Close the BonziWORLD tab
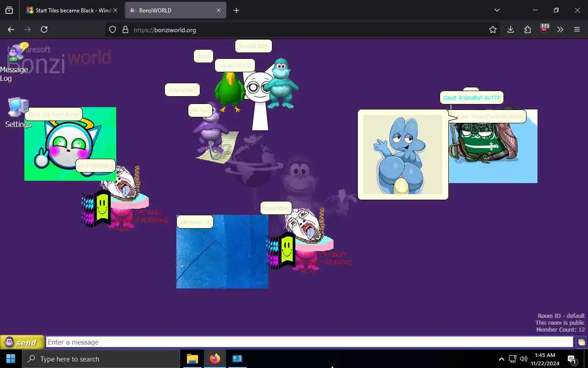Image resolution: width=588 pixels, height=368 pixels. (219, 10)
